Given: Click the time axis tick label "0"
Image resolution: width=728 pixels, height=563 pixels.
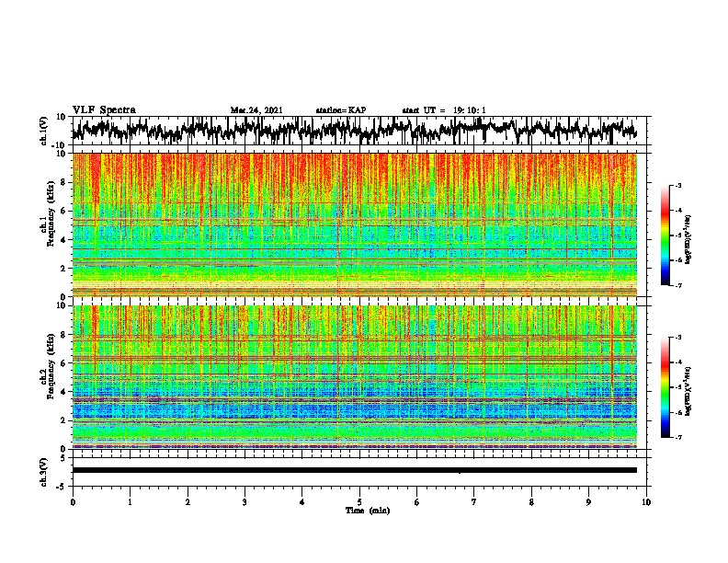Looking at the screenshot, I should 73,502.
